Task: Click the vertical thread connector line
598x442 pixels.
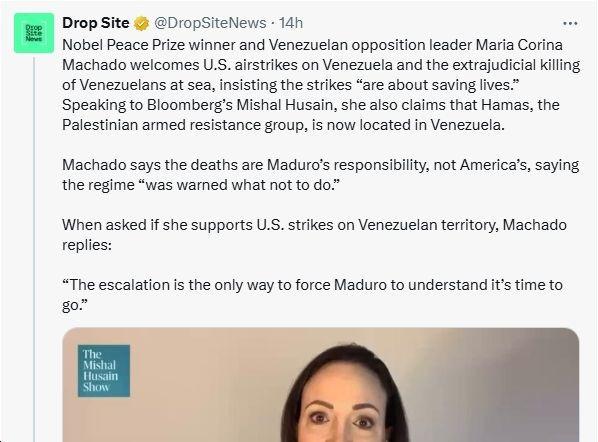Action: point(34,248)
